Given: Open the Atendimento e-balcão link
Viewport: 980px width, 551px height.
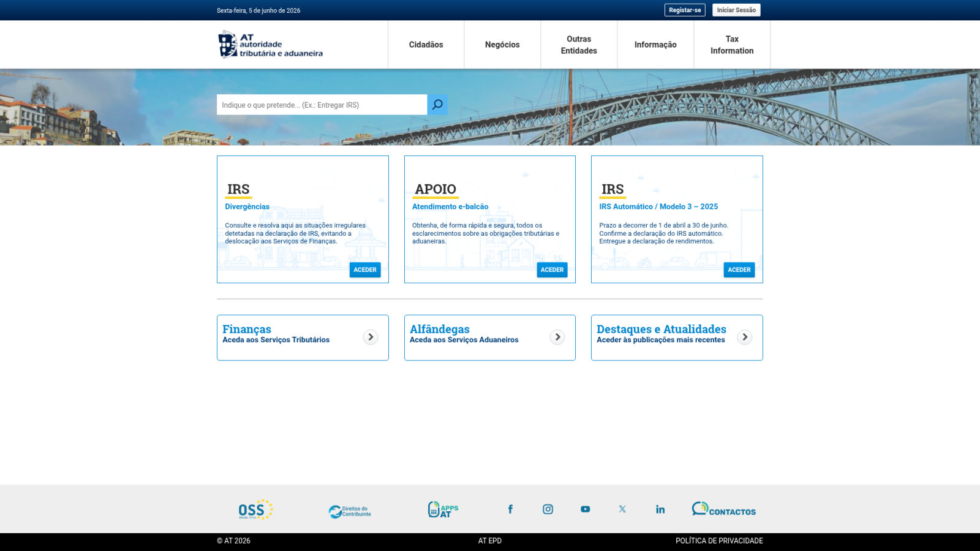Looking at the screenshot, I should pyautogui.click(x=450, y=207).
